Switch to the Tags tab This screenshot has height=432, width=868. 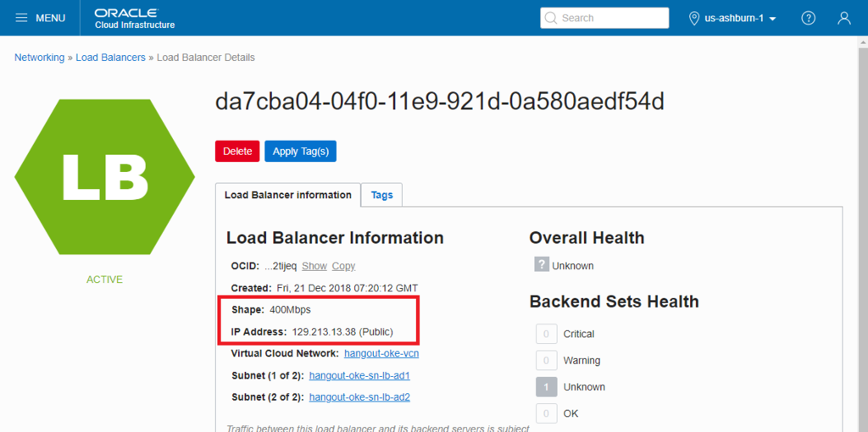382,195
